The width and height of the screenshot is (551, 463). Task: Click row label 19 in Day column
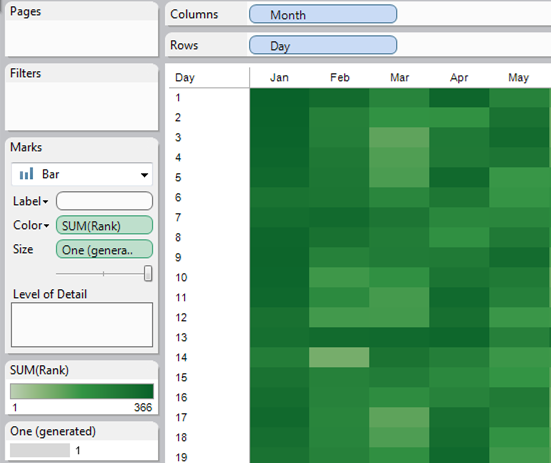point(181,457)
